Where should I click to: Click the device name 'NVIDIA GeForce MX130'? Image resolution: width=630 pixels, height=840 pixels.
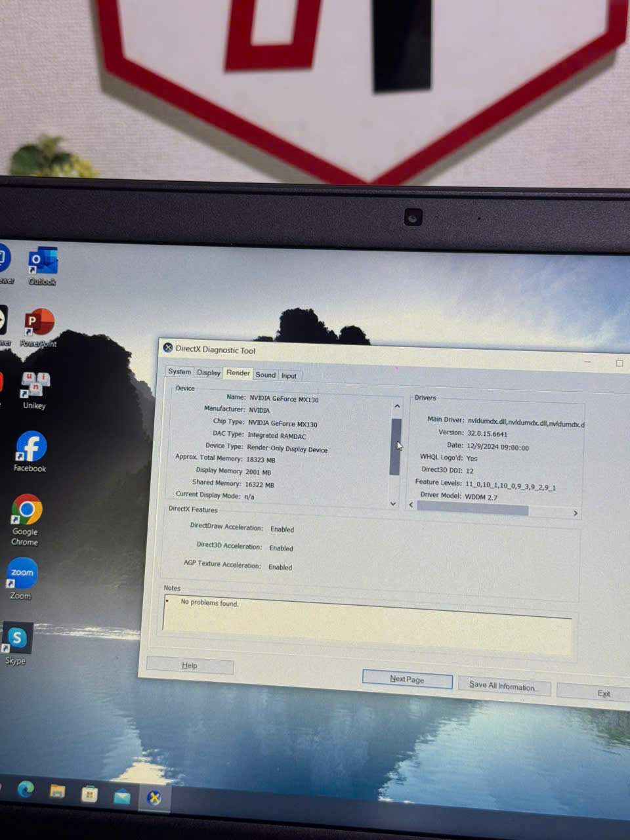[284, 399]
